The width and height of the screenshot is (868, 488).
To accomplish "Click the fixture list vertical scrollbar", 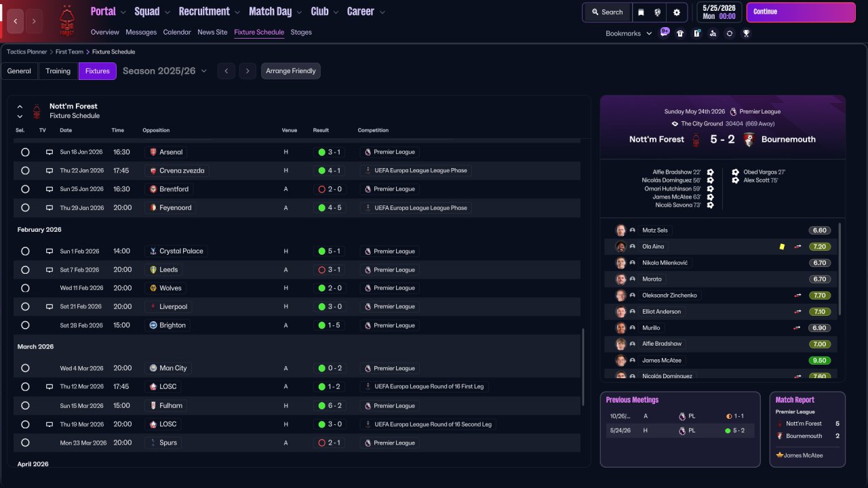I will coord(583,367).
